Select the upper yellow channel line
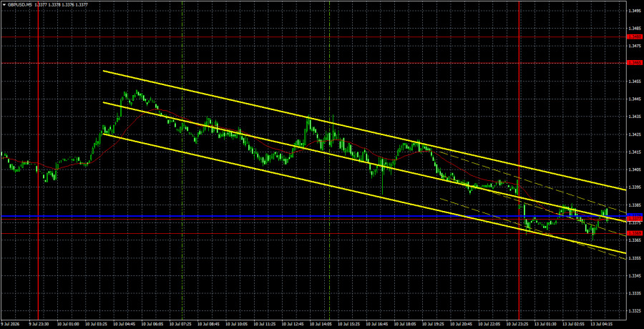 click(x=364, y=131)
